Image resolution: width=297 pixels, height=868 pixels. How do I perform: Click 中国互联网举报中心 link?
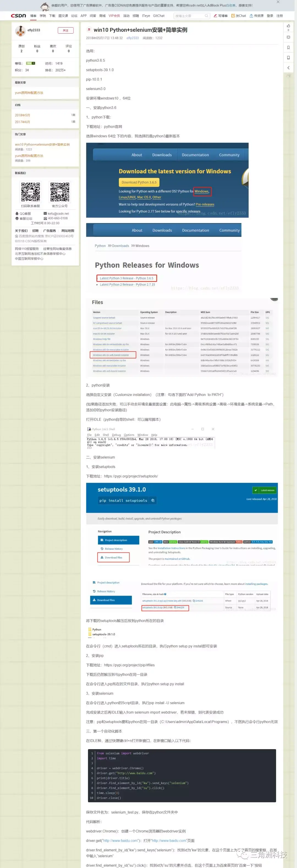coord(29,258)
